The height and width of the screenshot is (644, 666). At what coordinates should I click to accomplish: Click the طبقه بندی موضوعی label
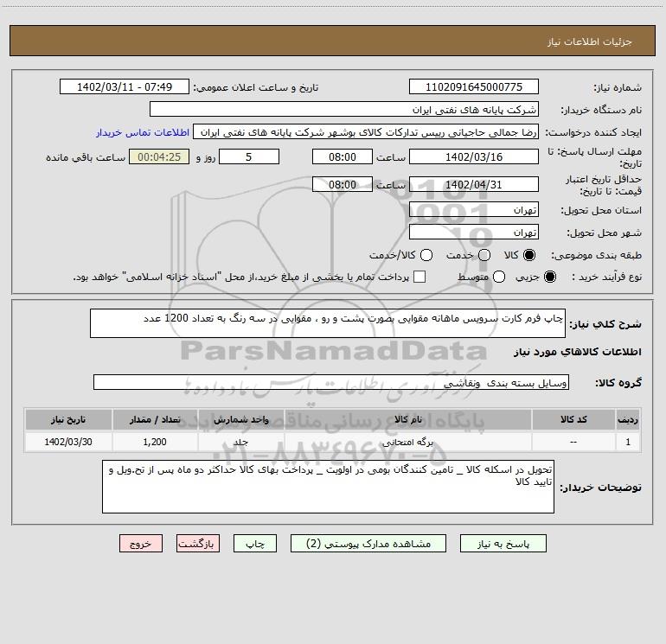[596, 255]
